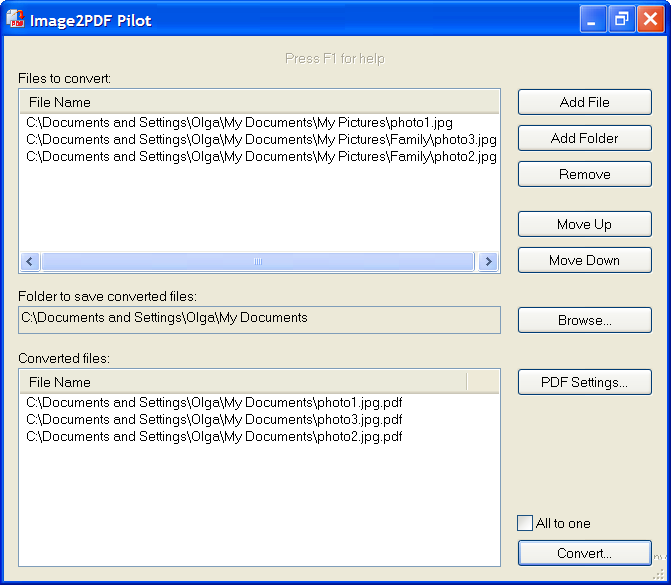Open Browse for output folder
Screen dimensions: 671x585
click(585, 320)
